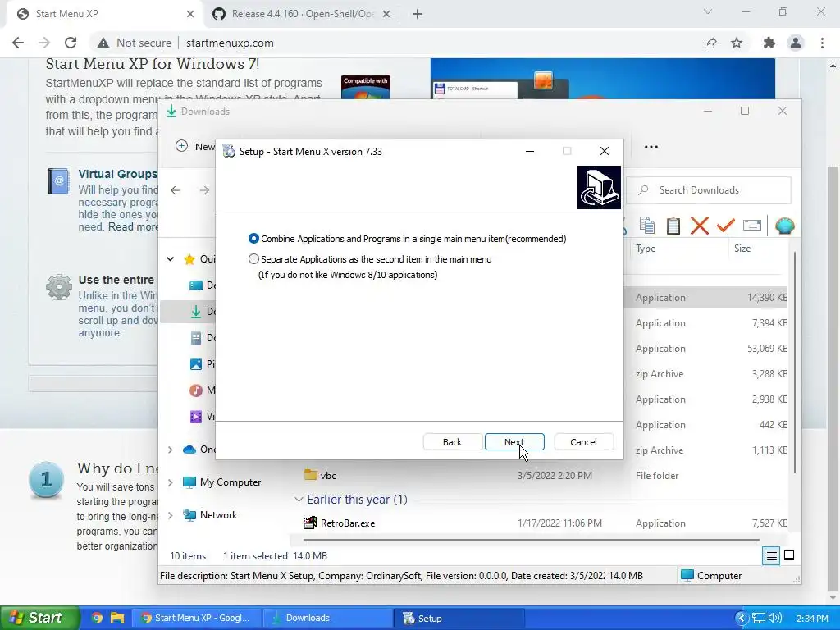
Task: Bookmark this page with the star icon
Action: (x=737, y=43)
